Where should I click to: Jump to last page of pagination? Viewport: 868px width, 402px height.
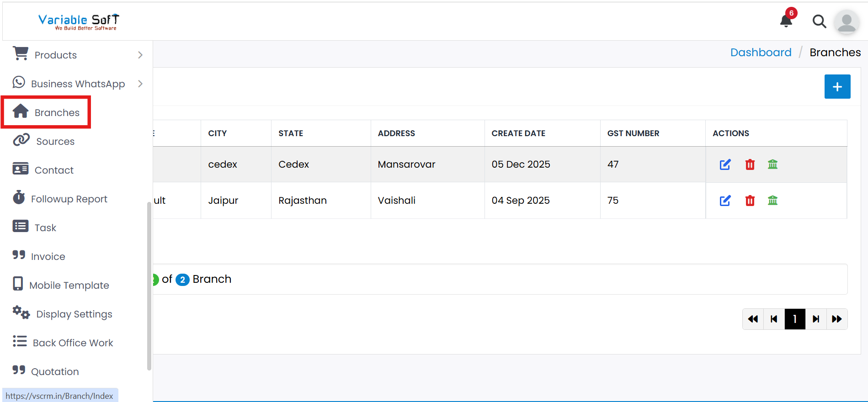click(x=836, y=319)
